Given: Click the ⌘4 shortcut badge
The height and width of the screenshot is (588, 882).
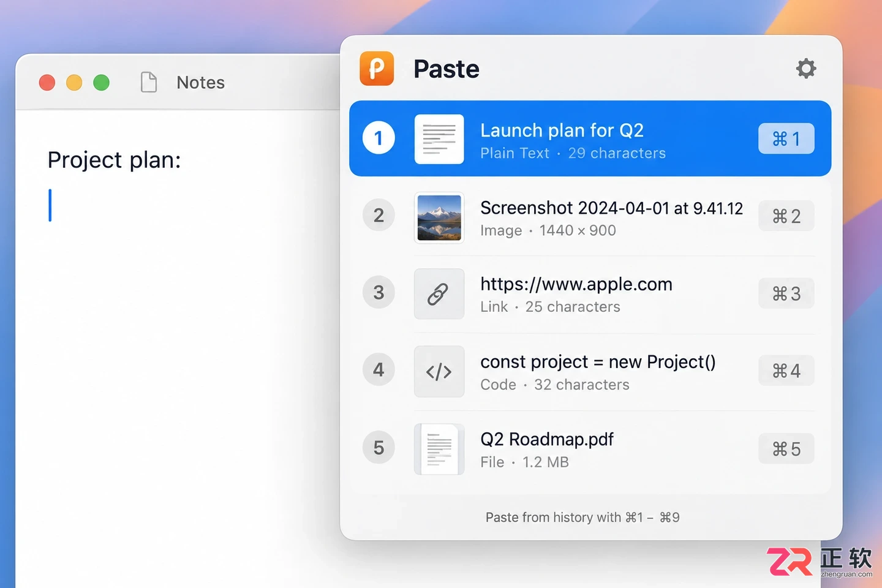Looking at the screenshot, I should [786, 371].
